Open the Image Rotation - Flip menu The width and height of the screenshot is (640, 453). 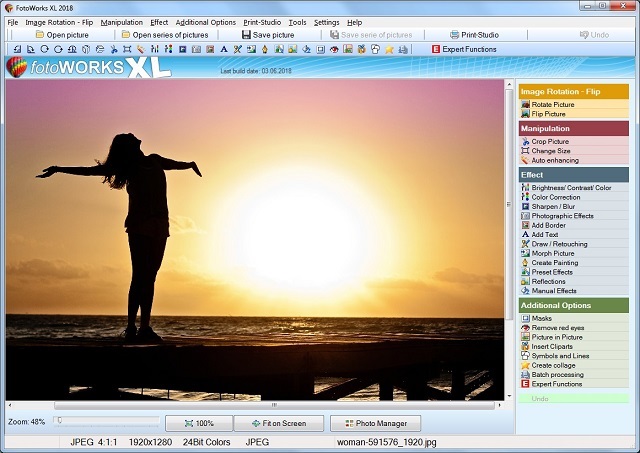point(59,22)
